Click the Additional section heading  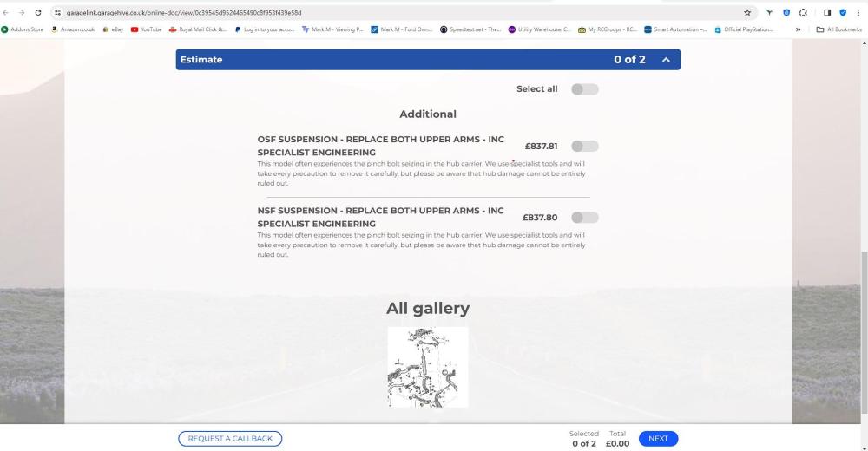(428, 114)
